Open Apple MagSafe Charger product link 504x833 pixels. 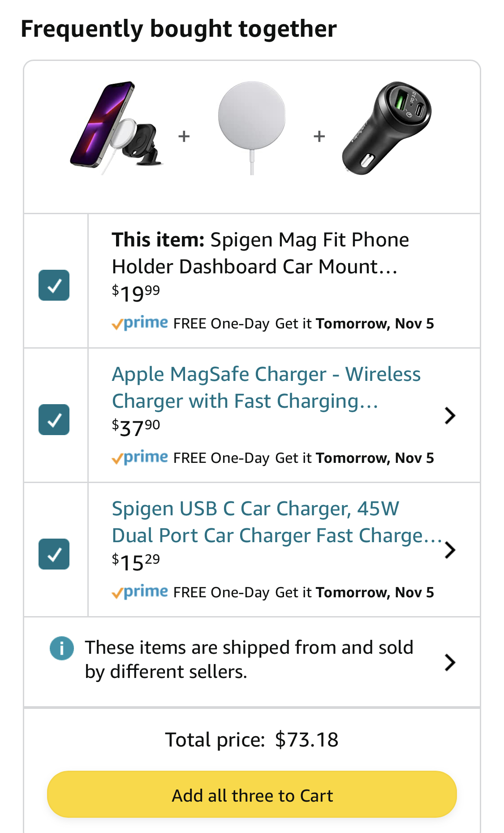tap(266, 388)
